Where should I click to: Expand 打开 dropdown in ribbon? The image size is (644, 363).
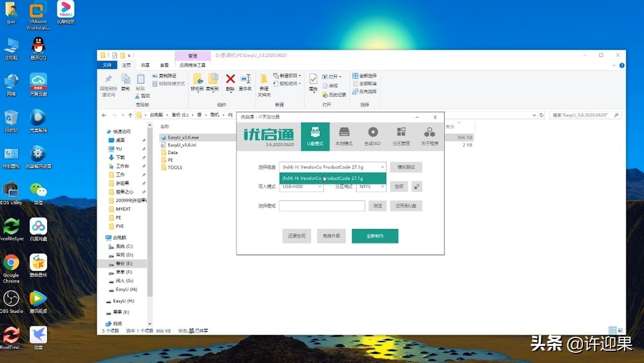(x=332, y=77)
